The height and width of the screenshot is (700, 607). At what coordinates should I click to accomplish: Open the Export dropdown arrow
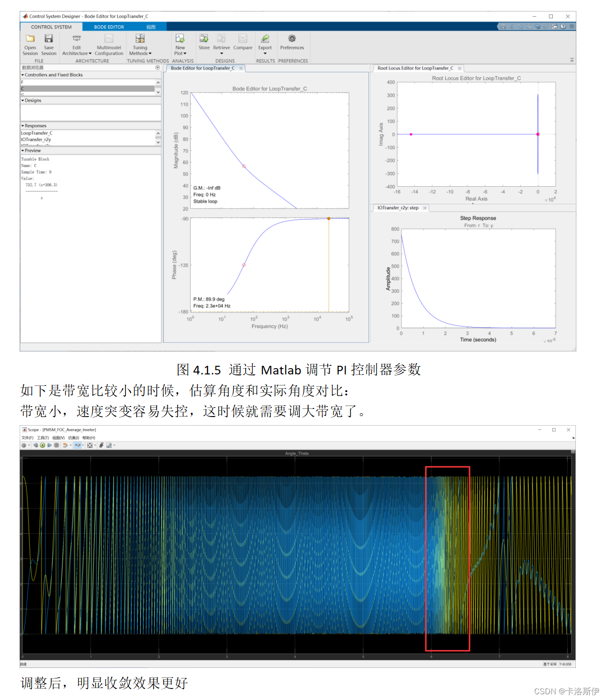(265, 54)
